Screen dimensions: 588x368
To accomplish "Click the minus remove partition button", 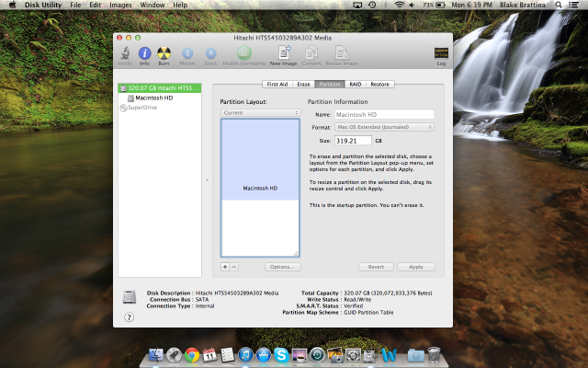I will tap(234, 267).
